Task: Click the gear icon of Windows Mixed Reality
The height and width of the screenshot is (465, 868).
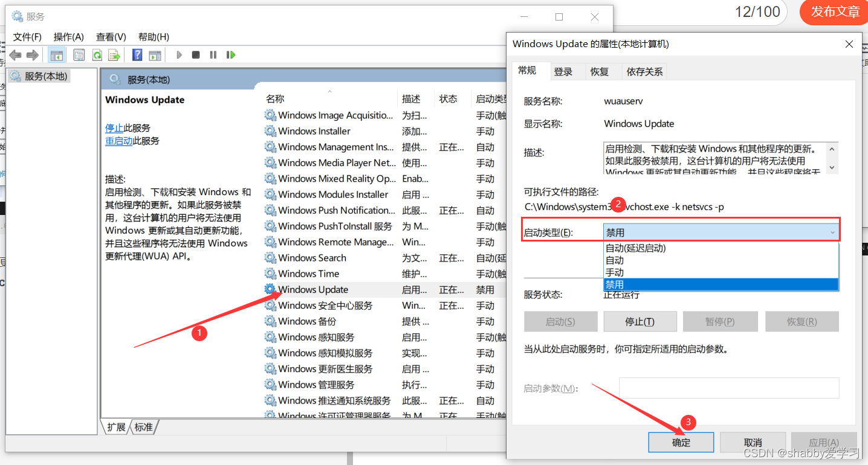Action: click(270, 179)
